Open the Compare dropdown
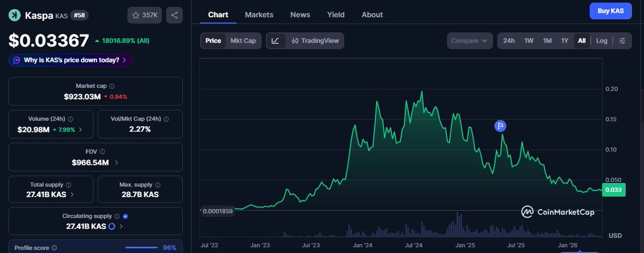 point(470,41)
